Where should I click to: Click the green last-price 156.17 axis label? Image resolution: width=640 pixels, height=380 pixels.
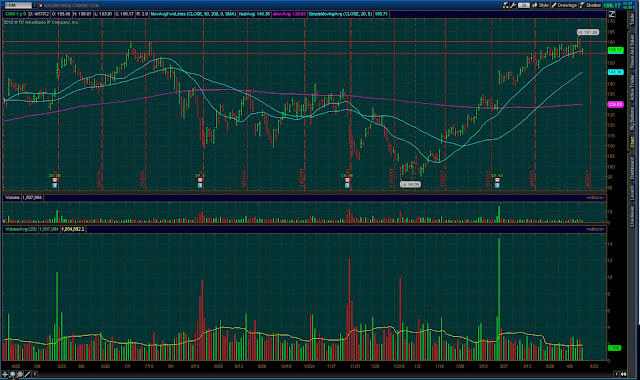(616, 50)
